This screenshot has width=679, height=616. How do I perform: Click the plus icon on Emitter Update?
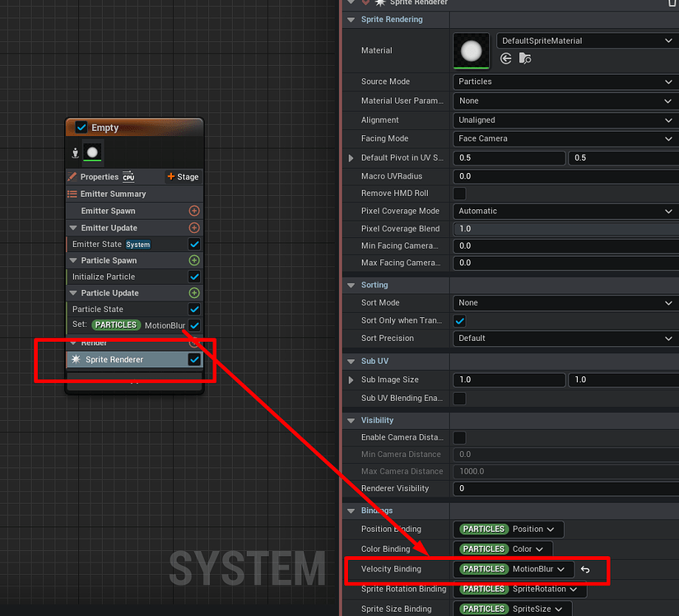coord(194,228)
